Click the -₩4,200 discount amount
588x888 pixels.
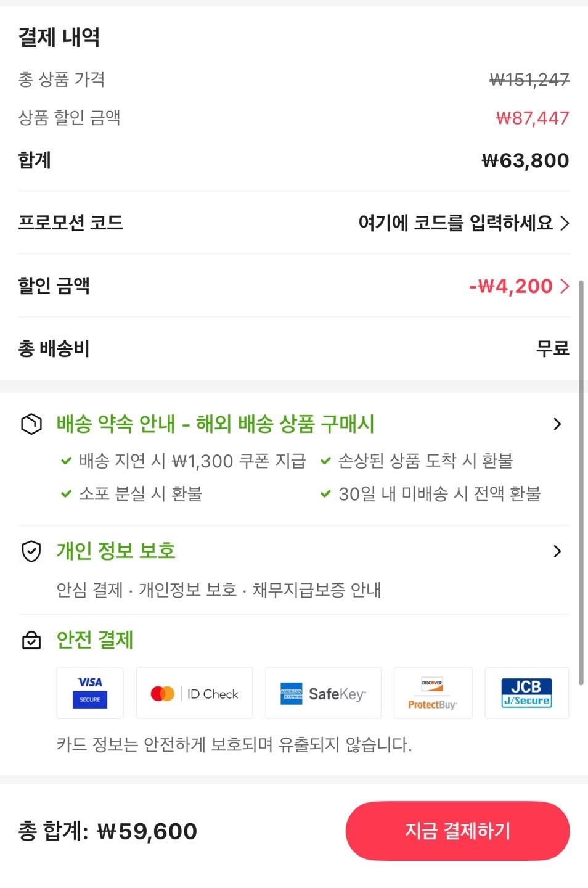[x=511, y=286]
